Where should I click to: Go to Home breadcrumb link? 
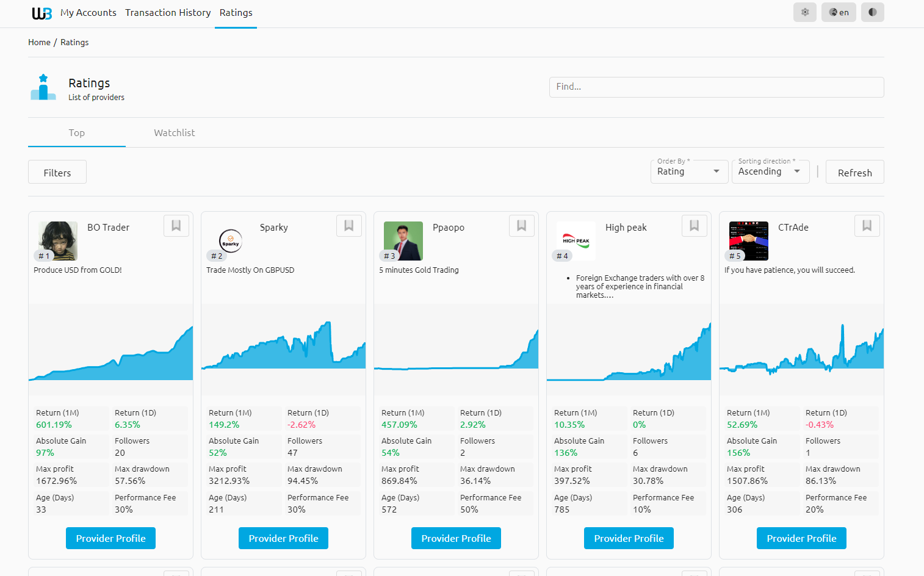[39, 42]
